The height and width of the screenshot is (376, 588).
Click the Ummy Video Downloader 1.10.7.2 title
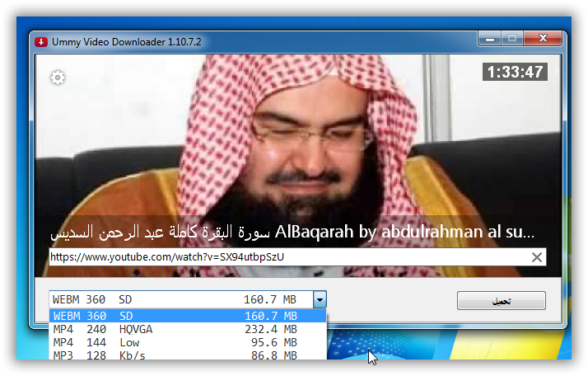(x=126, y=42)
